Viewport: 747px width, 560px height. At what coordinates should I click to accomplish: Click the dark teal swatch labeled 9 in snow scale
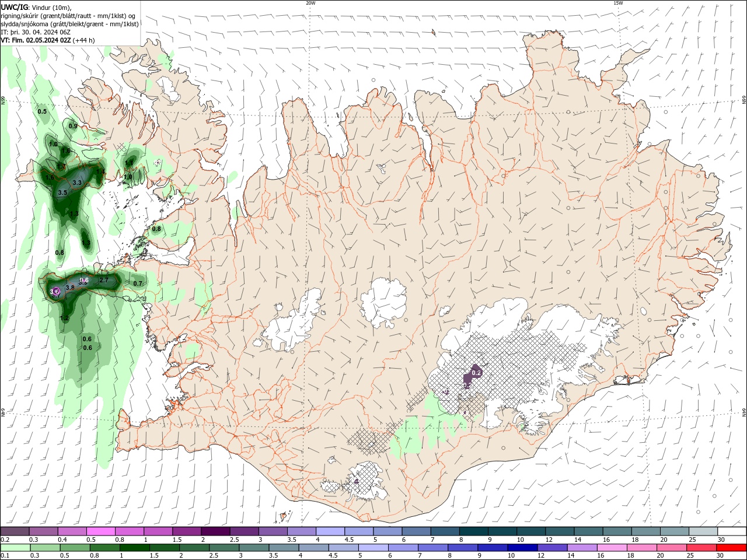502,531
